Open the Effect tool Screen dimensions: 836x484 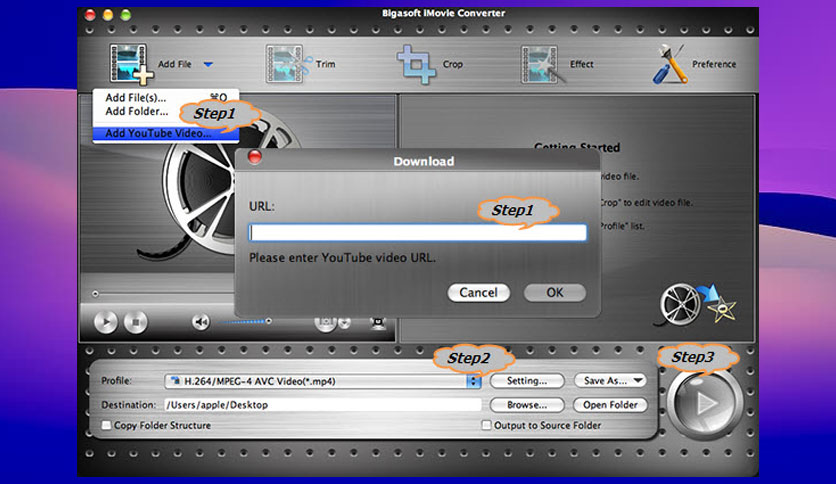[x=557, y=64]
